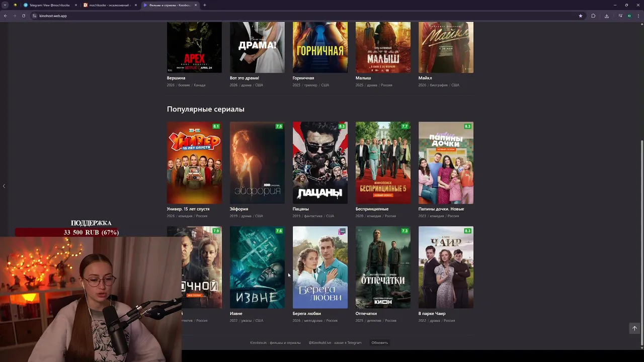Open browser downloads icon
The width and height of the screenshot is (644, 362).
(606, 16)
